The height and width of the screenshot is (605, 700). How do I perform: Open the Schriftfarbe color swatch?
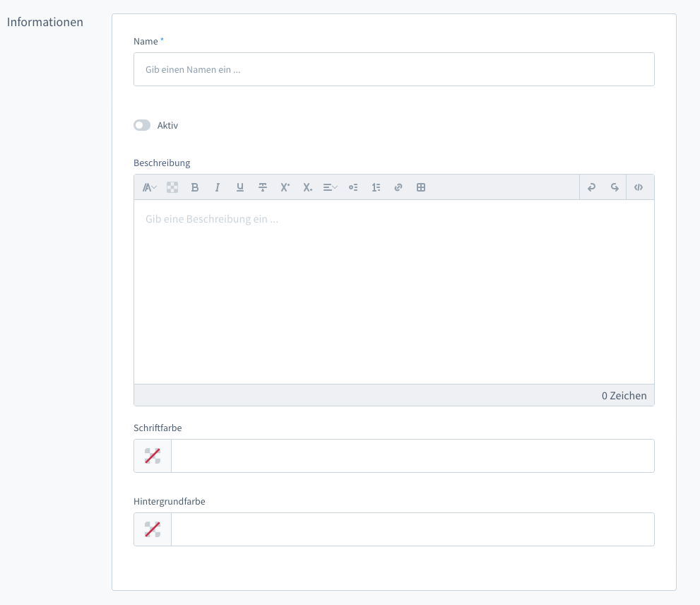153,456
